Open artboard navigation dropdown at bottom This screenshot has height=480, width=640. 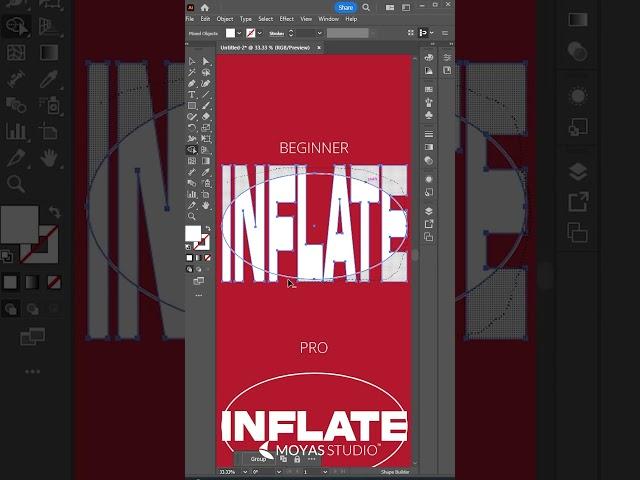[x=325, y=472]
